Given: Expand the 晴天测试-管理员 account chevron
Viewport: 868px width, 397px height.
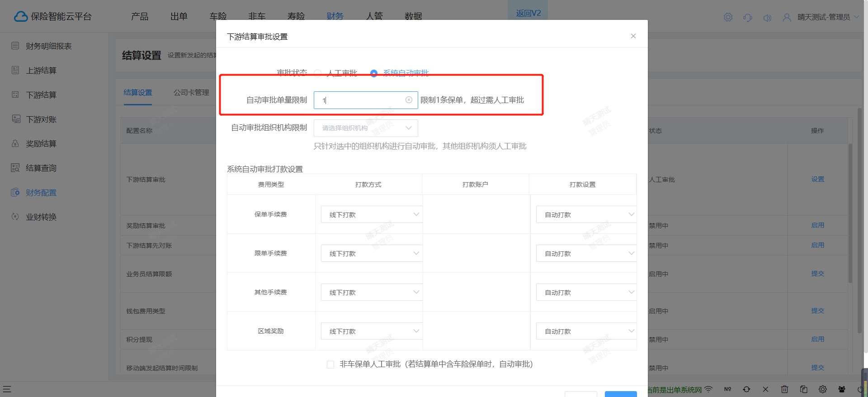Looking at the screenshot, I should click(x=856, y=17).
